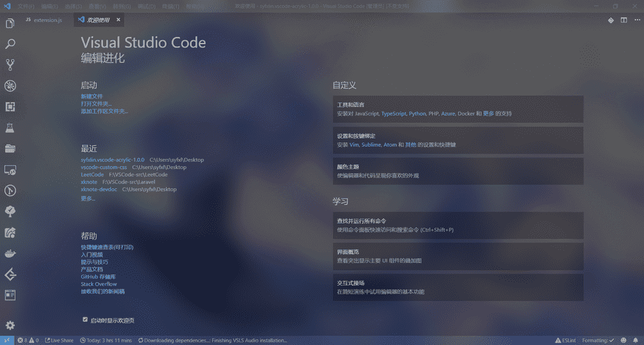Click the 新建文件 link
Screen dimensions: 644x345
(92, 96)
